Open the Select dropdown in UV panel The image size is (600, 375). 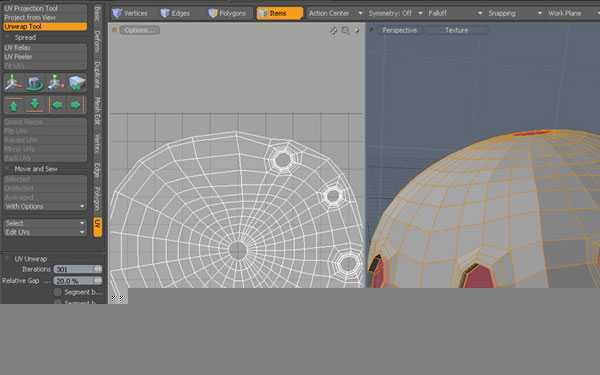45,223
